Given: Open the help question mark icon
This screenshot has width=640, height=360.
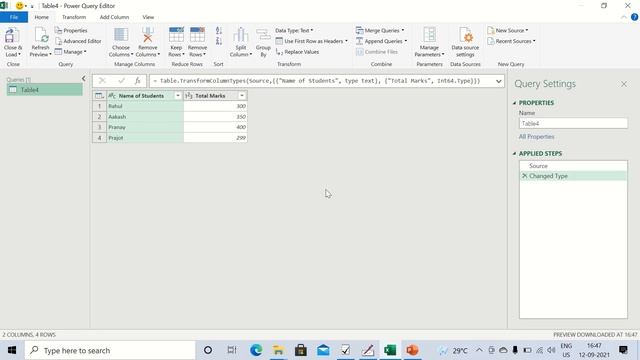Looking at the screenshot, I should tap(634, 17).
